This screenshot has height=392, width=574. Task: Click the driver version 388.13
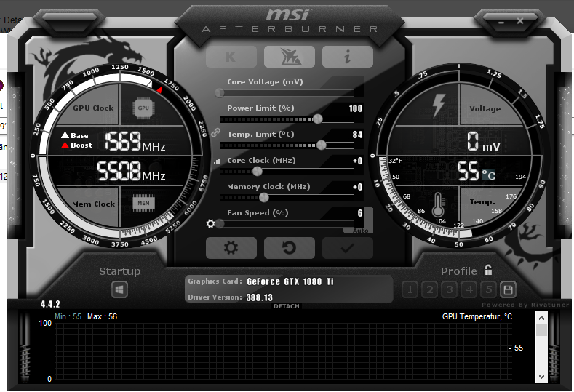260,297
